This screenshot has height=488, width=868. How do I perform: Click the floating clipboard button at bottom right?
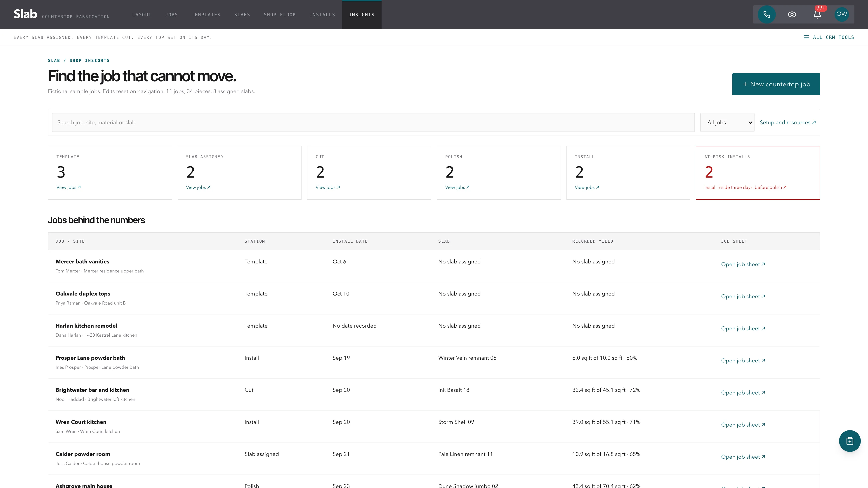849,441
